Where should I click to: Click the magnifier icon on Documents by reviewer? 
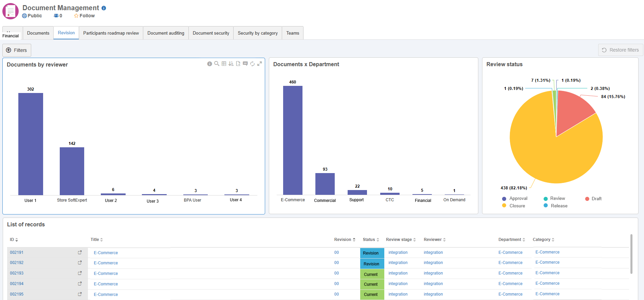pos(217,63)
